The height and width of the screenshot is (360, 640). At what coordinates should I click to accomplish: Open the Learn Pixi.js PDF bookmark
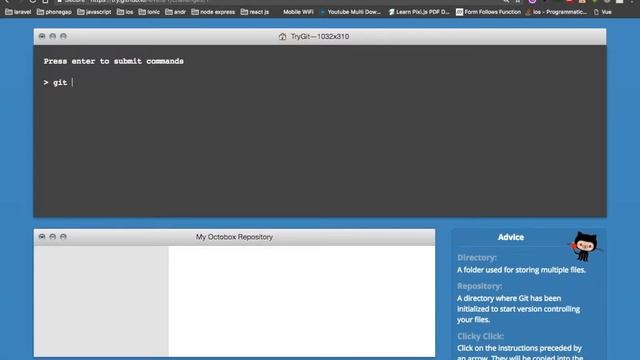coord(419,12)
